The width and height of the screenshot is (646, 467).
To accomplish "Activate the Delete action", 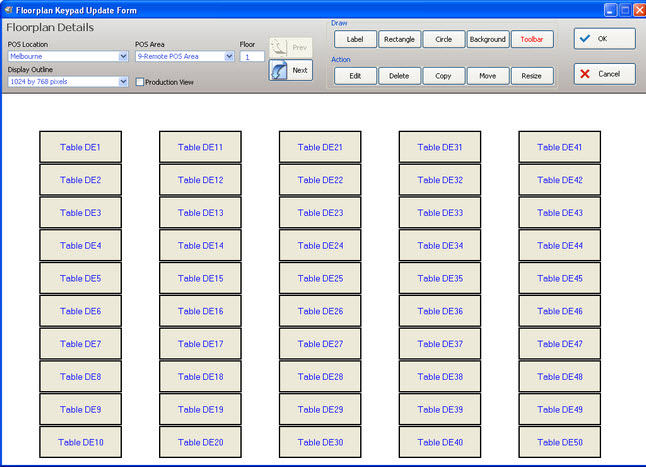I will click(399, 76).
